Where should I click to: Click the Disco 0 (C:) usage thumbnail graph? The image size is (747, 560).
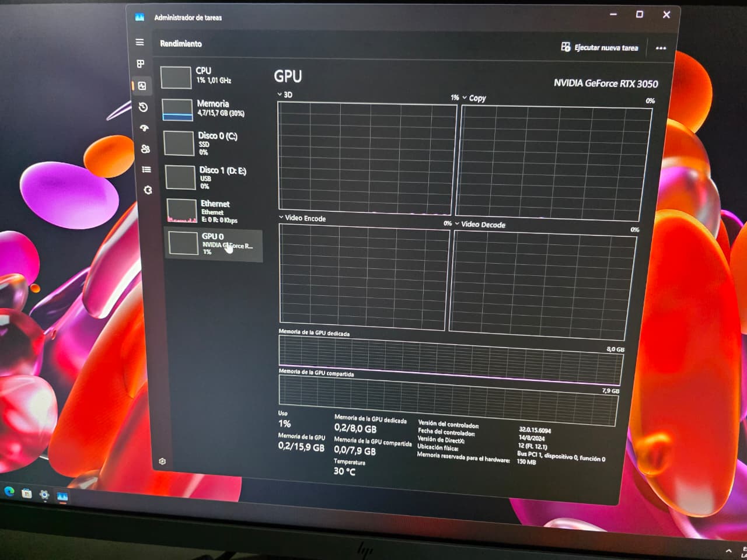pos(178,143)
